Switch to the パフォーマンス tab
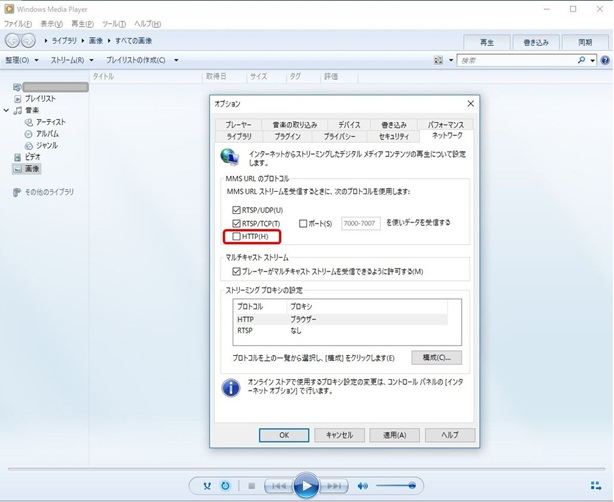 [x=446, y=125]
